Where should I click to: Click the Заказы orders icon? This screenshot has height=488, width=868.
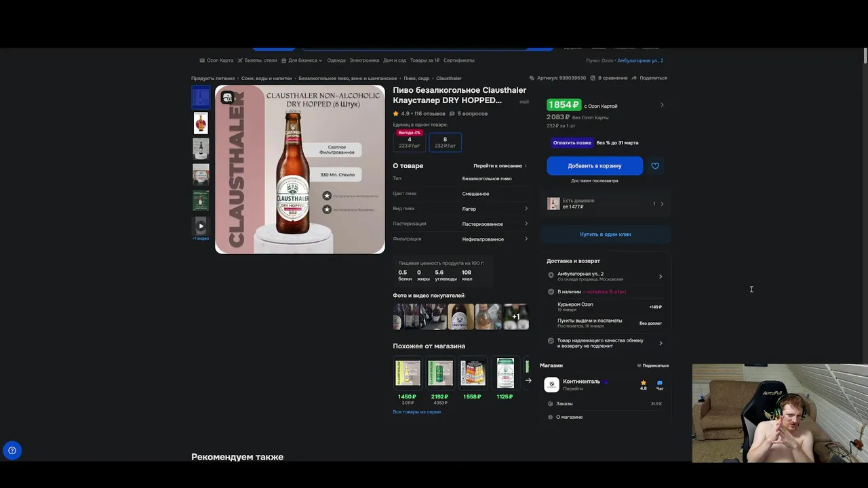(550, 403)
